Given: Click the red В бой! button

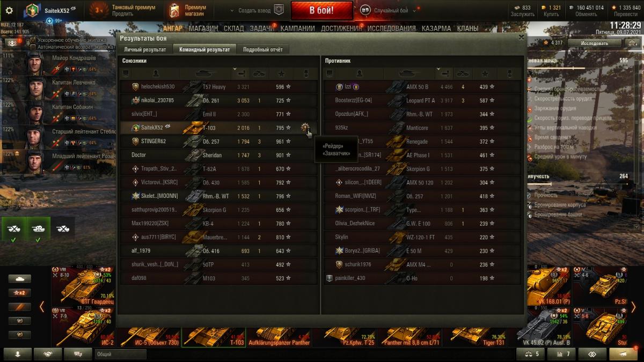Looking at the screenshot, I should pos(321,10).
